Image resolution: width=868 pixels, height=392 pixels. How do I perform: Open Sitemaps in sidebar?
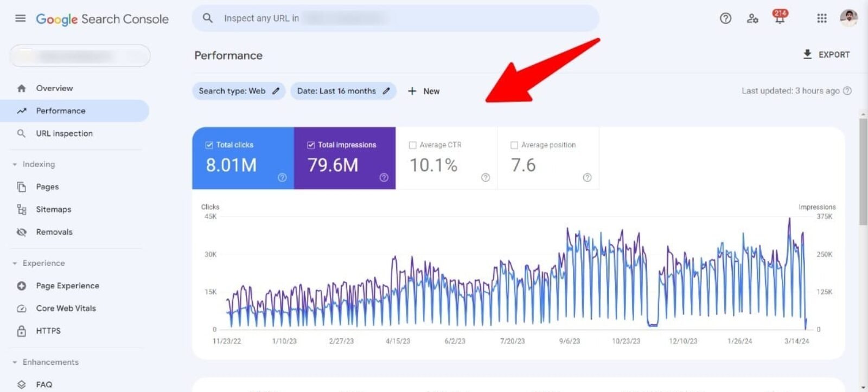tap(53, 209)
